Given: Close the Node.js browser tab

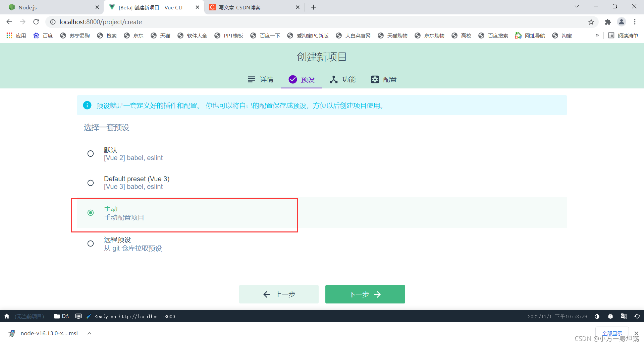Looking at the screenshot, I should (x=97, y=7).
